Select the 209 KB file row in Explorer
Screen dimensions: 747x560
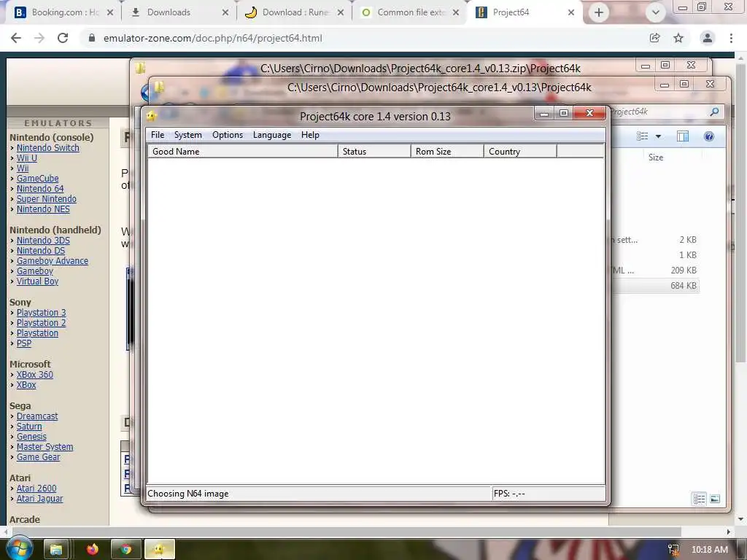[655, 271]
